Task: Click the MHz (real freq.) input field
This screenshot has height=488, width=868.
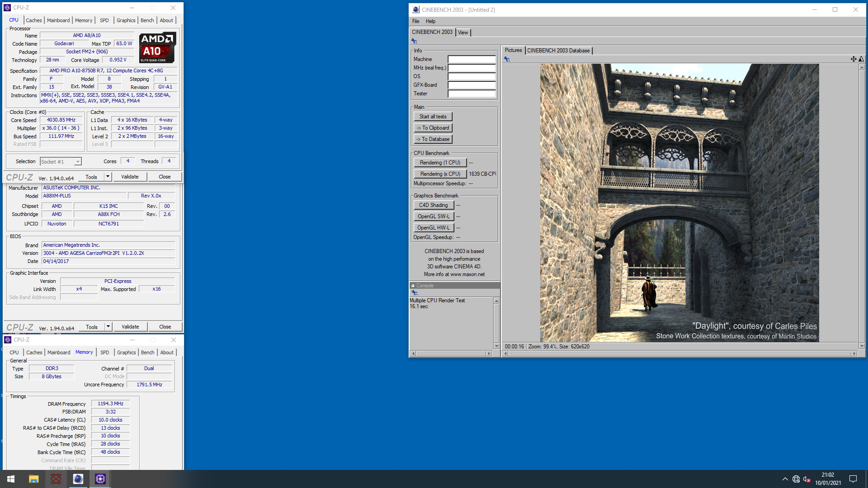Action: 472,68
